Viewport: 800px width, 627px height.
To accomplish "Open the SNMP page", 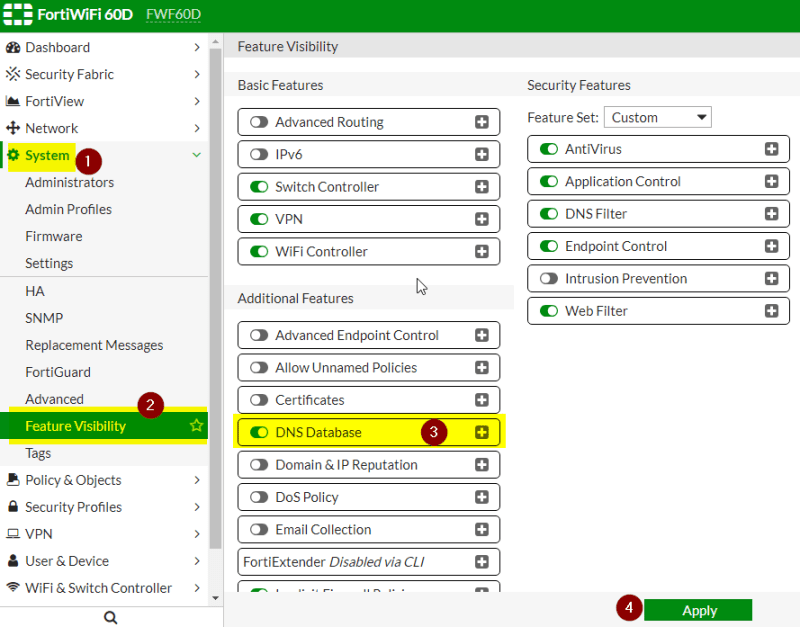I will coord(44,318).
